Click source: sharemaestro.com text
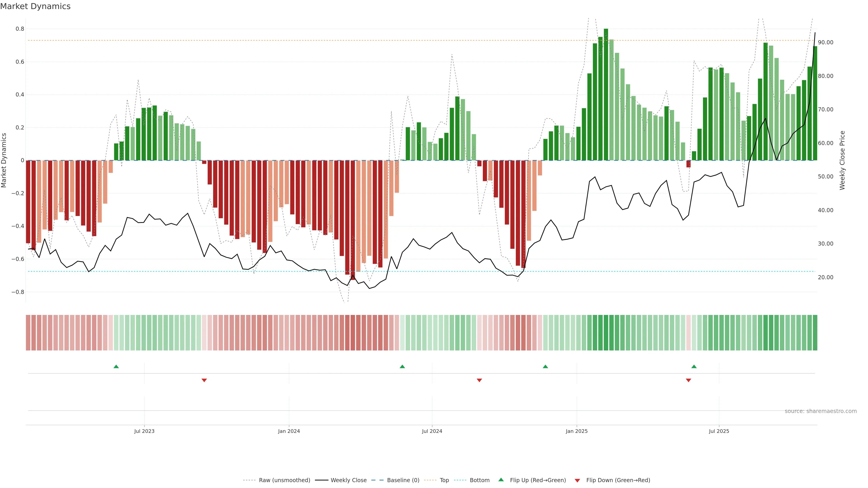Viewport: 868px width, 488px height. point(821,411)
